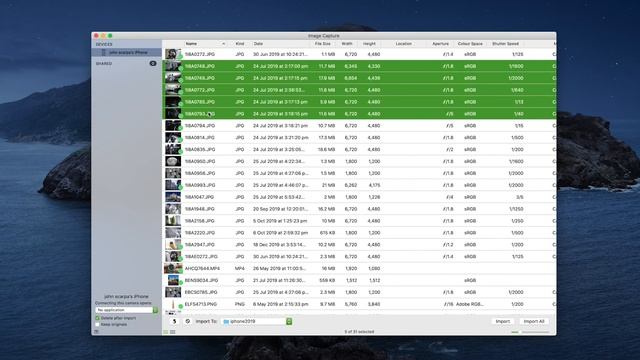
Task: Select file name 1I8A0814.JPG
Action: 200,138
